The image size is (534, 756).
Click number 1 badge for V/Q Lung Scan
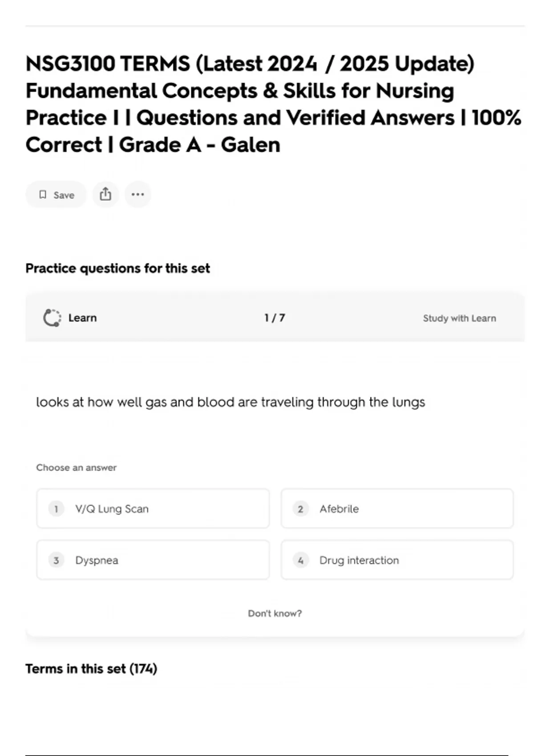point(56,509)
